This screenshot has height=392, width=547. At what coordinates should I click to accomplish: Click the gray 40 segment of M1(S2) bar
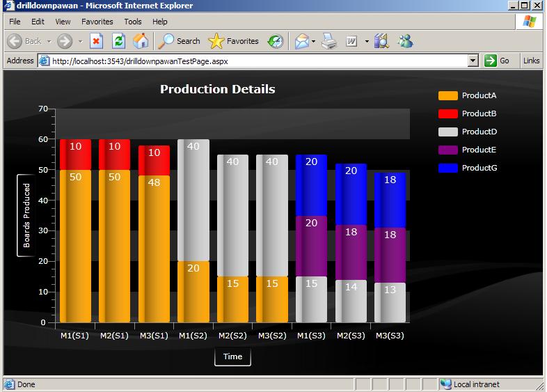193,200
